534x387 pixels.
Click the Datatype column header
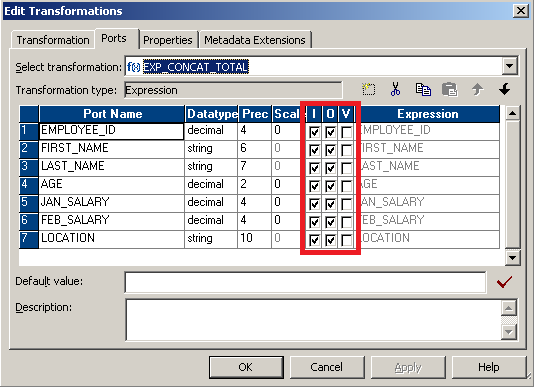(x=211, y=114)
